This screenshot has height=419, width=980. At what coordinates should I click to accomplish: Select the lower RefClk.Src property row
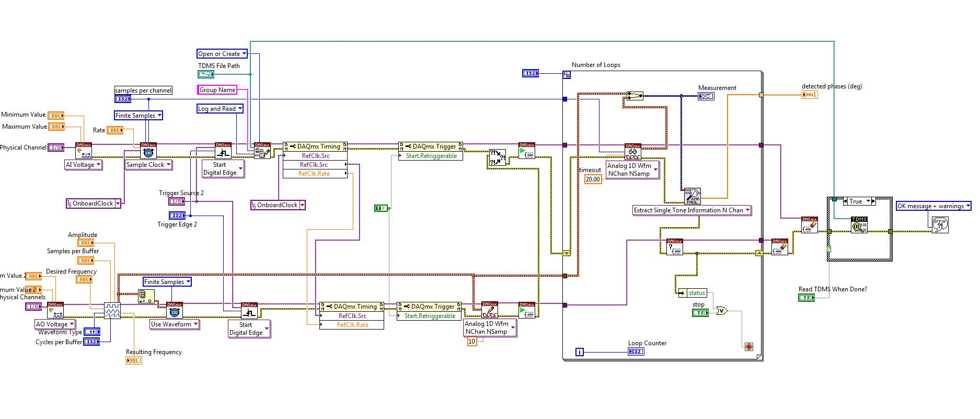click(352, 316)
